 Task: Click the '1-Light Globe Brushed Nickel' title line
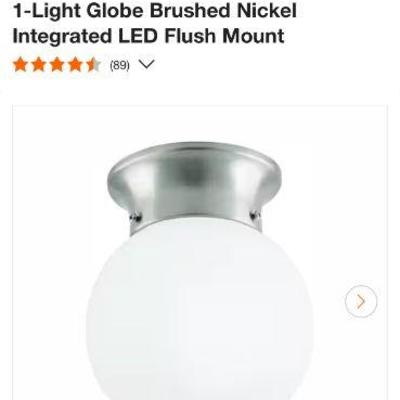click(x=155, y=10)
